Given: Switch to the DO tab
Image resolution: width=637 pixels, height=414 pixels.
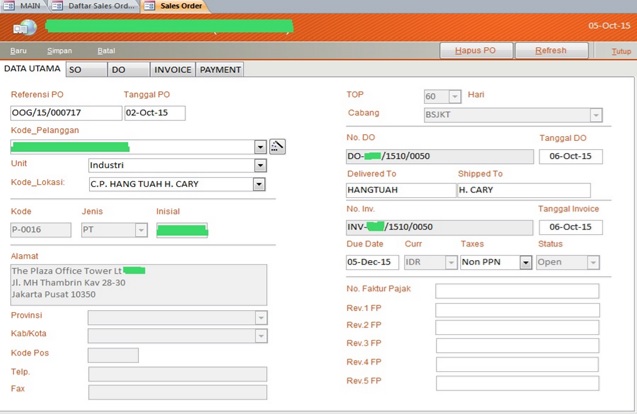Looking at the screenshot, I should 128,70.
